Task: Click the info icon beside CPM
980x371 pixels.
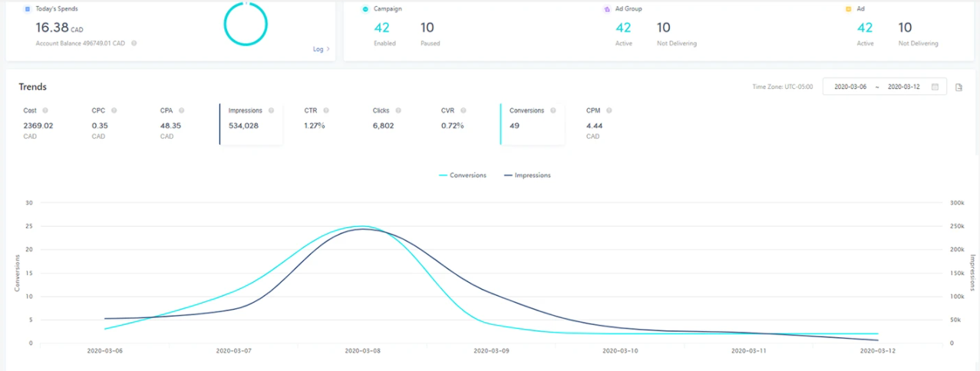Action: [609, 110]
